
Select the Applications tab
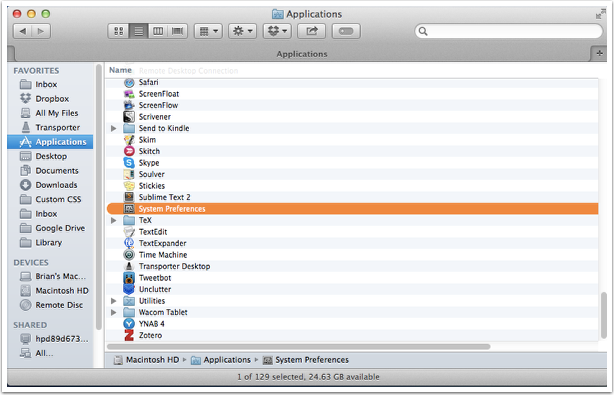(302, 54)
